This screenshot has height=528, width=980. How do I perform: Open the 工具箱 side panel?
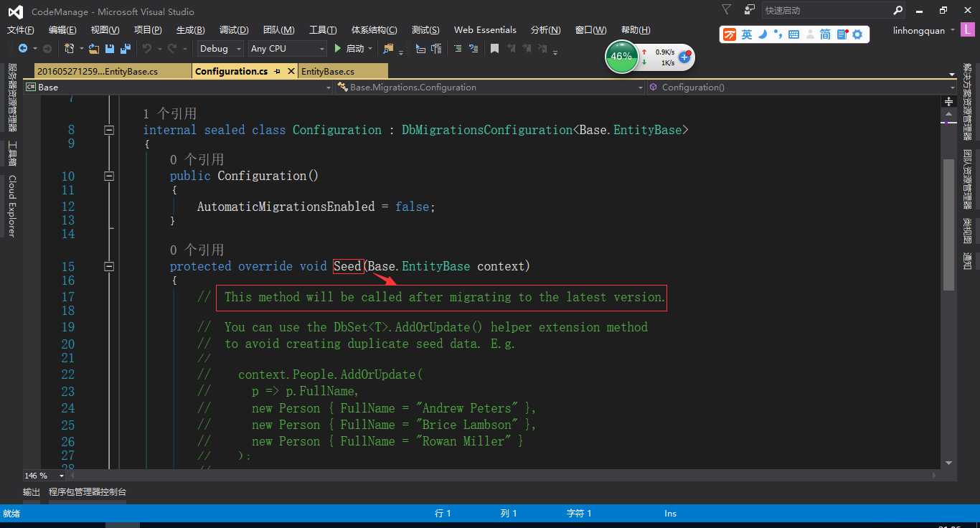11,154
